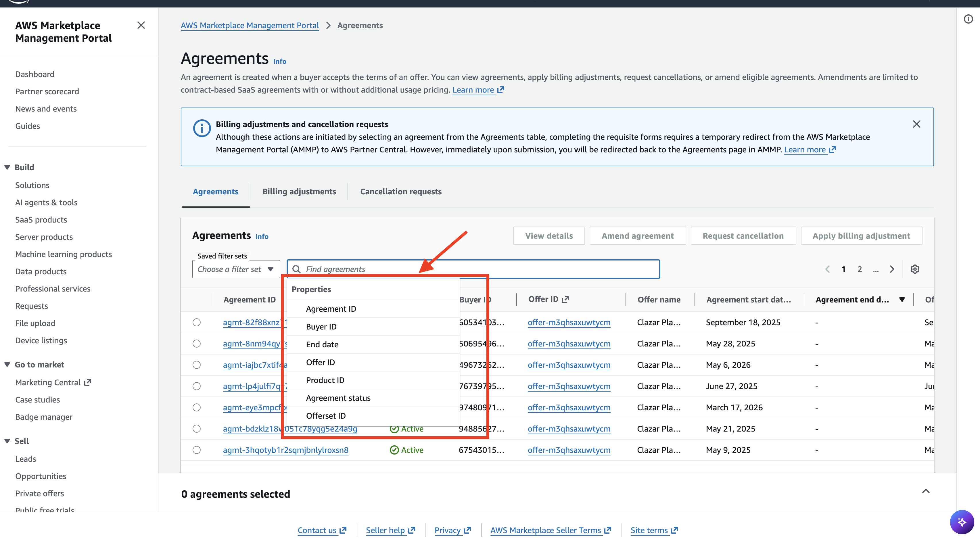
Task: Open Partner scorecard in side navigation
Action: (x=47, y=91)
